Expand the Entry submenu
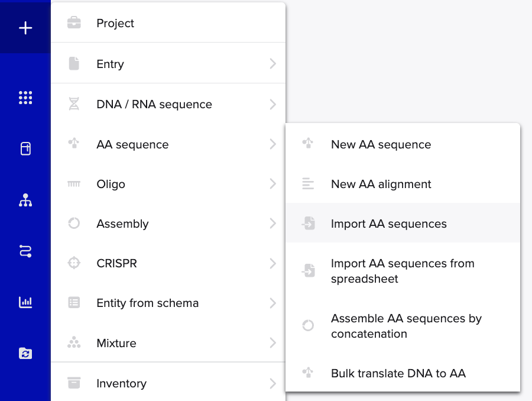Screen dimensions: 532x401 (x=273, y=64)
